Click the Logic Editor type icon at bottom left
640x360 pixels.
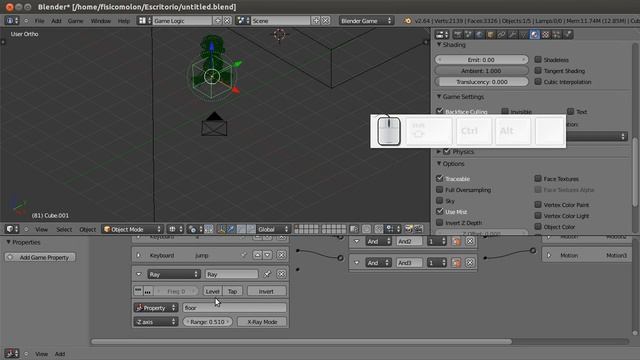(12, 353)
